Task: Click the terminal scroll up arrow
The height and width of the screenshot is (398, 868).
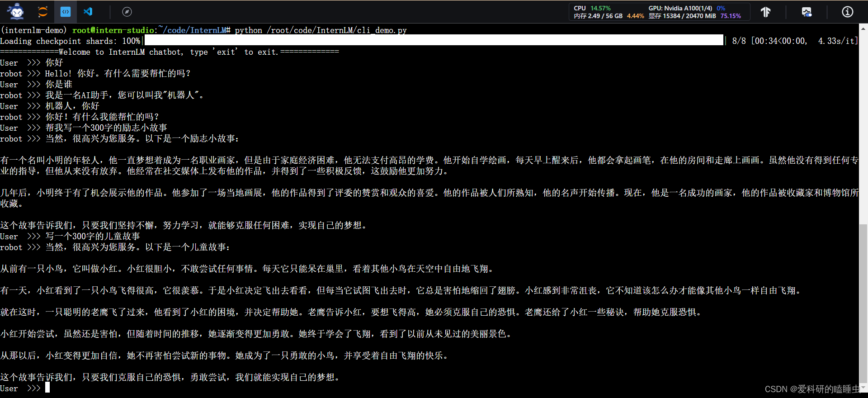Action: [x=863, y=28]
